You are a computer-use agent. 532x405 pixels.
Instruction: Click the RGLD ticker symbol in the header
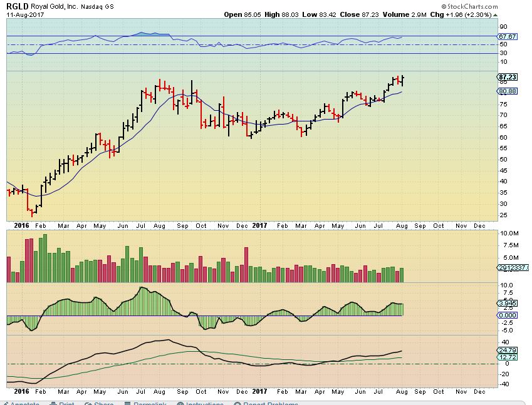18,6
